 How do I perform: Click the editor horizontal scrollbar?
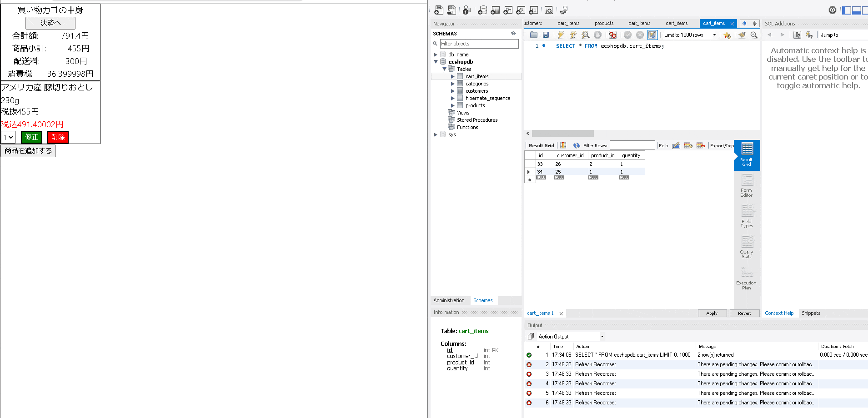click(x=562, y=134)
